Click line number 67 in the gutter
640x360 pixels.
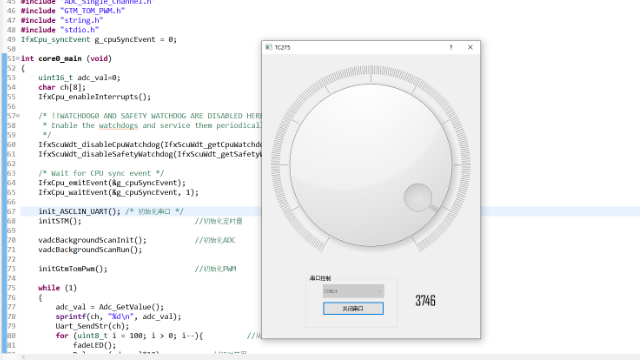tap(11, 211)
